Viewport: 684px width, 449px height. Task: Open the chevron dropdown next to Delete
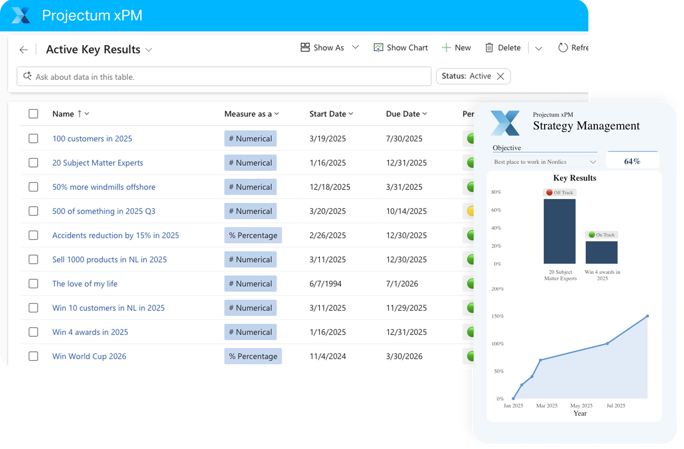538,48
